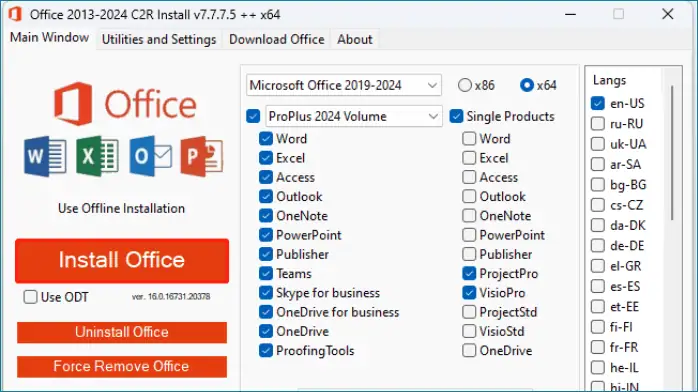Check OneNote under Single Products

coord(469,216)
